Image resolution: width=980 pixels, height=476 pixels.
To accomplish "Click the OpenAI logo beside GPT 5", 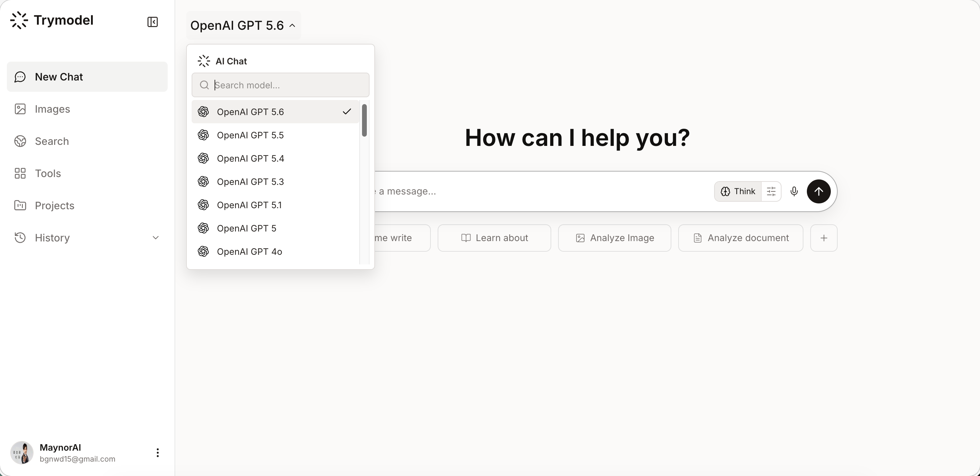I will tap(204, 228).
